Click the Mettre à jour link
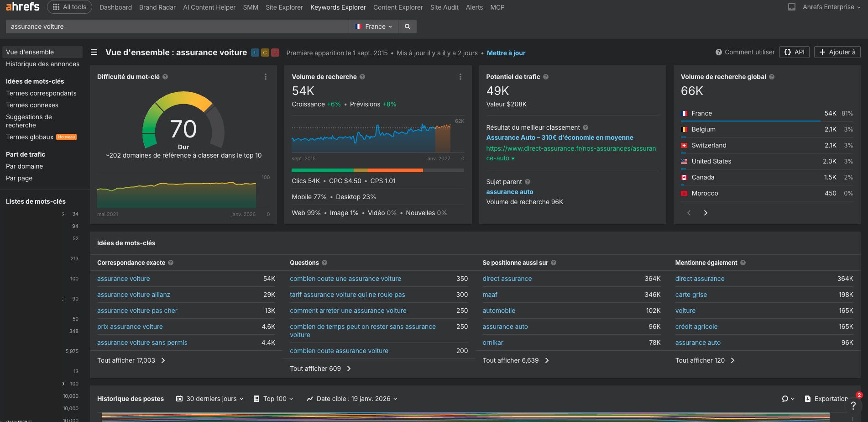This screenshot has width=868, height=422. pos(506,53)
